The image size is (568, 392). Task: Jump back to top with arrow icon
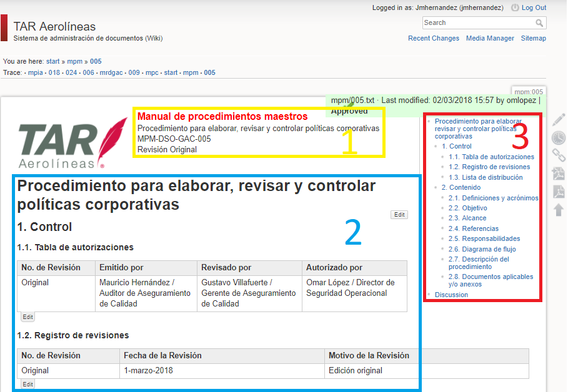click(x=559, y=210)
